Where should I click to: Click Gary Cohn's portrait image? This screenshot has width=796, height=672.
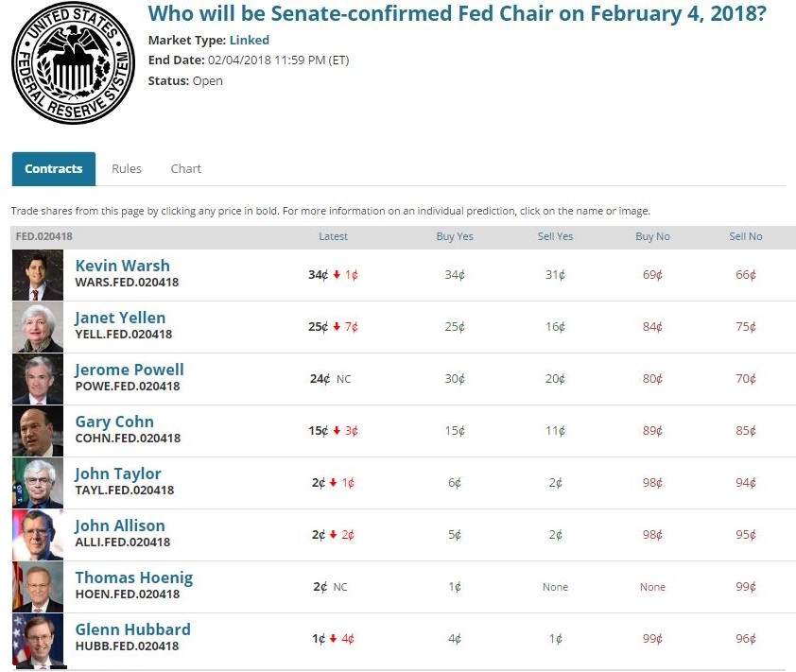point(38,431)
